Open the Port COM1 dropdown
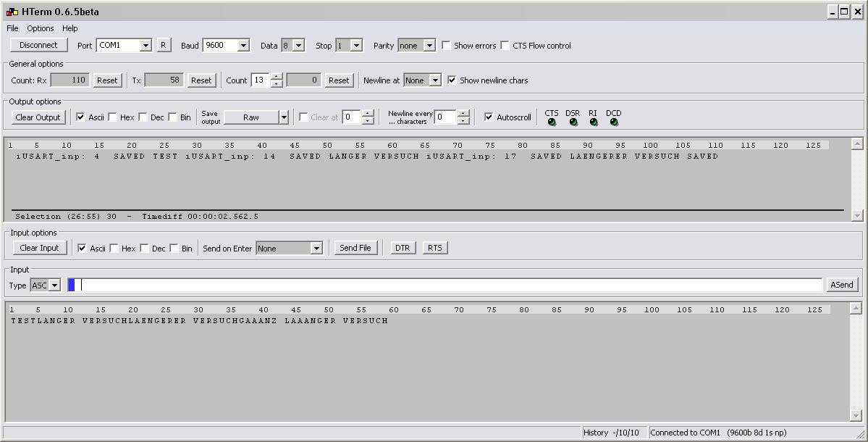The width and height of the screenshot is (868, 442). point(146,46)
